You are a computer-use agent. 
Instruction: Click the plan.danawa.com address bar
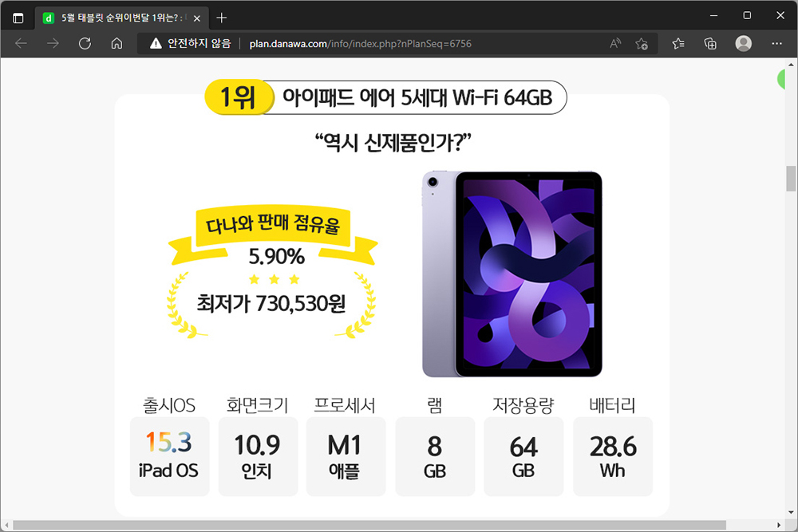coord(361,44)
